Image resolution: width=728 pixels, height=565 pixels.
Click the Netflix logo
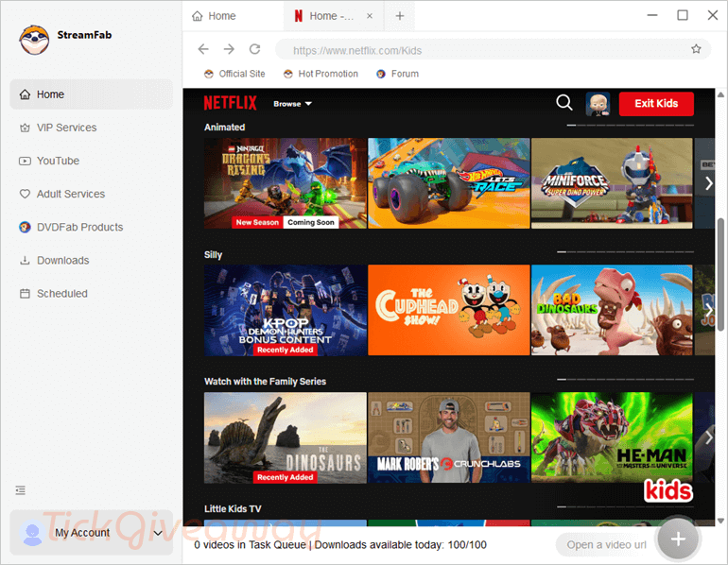(x=231, y=103)
